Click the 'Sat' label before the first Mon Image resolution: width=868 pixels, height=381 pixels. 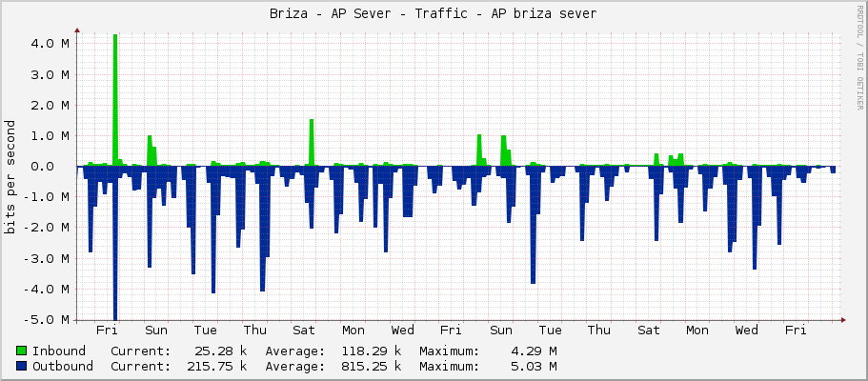[x=304, y=331]
